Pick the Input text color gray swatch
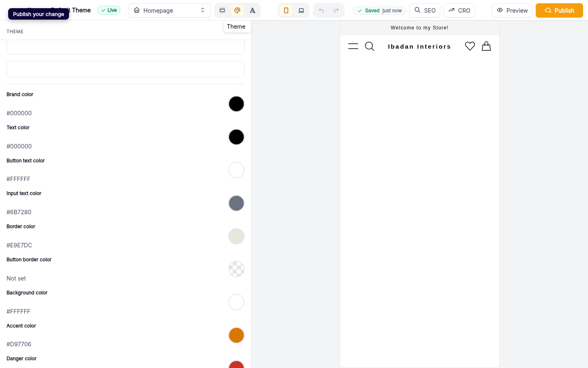Image resolution: width=588 pixels, height=368 pixels. (x=236, y=203)
